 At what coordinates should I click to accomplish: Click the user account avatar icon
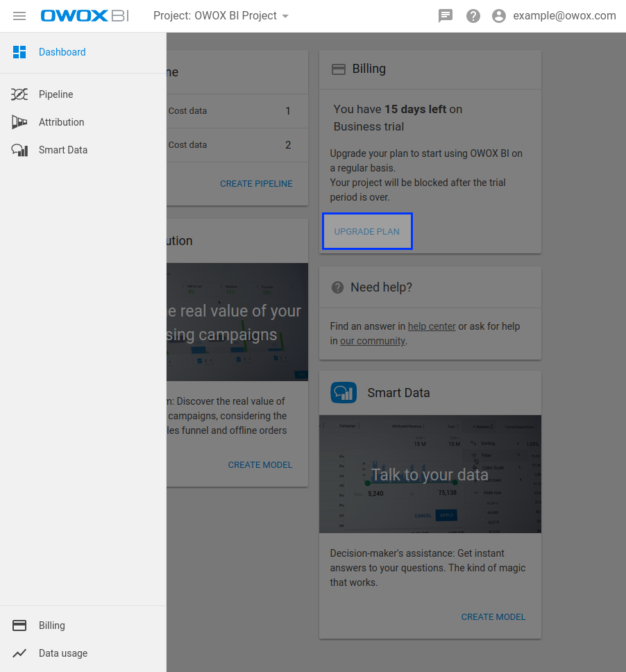coord(499,16)
